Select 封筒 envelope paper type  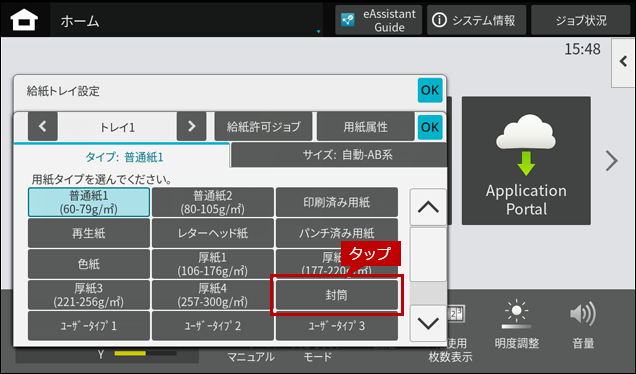[337, 295]
